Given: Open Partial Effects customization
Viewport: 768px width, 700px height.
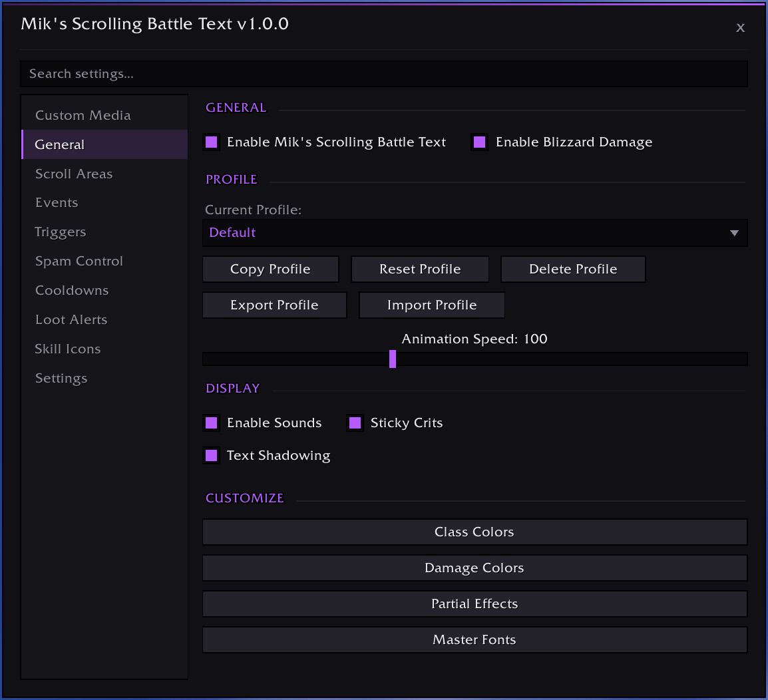Looking at the screenshot, I should tap(475, 604).
